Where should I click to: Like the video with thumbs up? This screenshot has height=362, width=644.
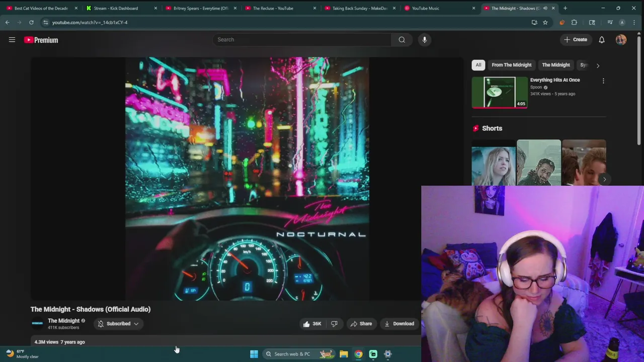click(x=312, y=324)
